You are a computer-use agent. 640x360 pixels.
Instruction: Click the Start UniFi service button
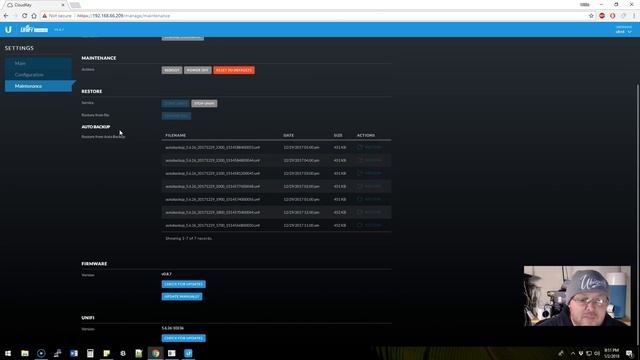(x=176, y=103)
